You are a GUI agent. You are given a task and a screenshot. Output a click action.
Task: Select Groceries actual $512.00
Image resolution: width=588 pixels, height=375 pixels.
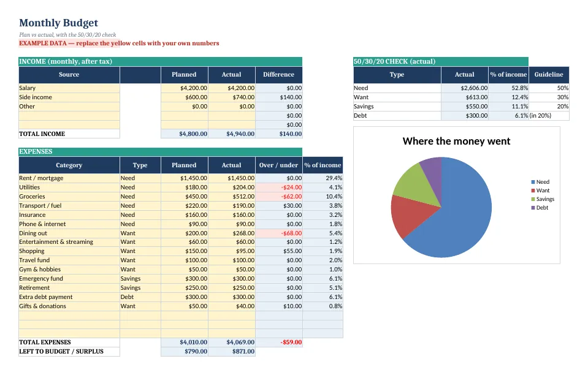pyautogui.click(x=232, y=196)
